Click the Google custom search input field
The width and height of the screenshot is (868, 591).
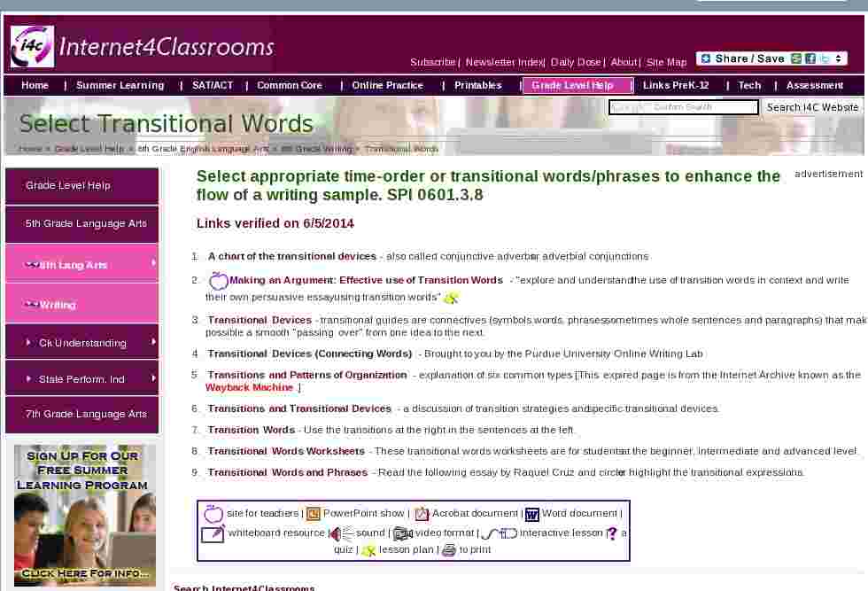click(x=684, y=107)
